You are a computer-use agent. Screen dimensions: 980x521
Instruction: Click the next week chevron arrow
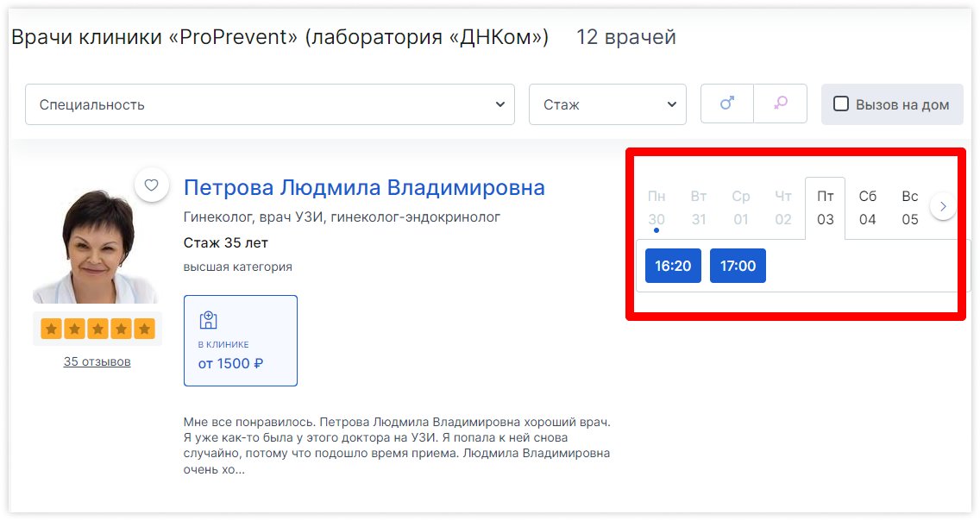(943, 206)
